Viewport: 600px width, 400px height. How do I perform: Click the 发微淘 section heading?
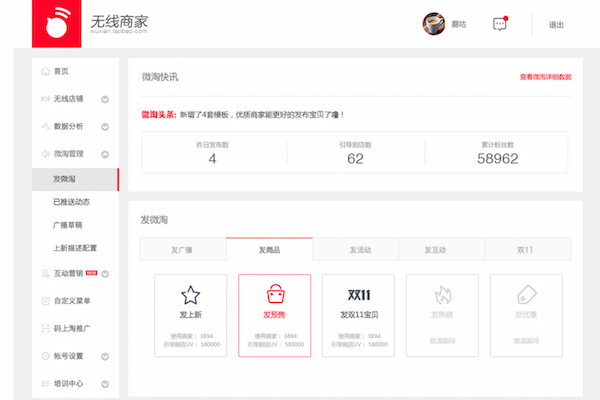click(x=154, y=220)
